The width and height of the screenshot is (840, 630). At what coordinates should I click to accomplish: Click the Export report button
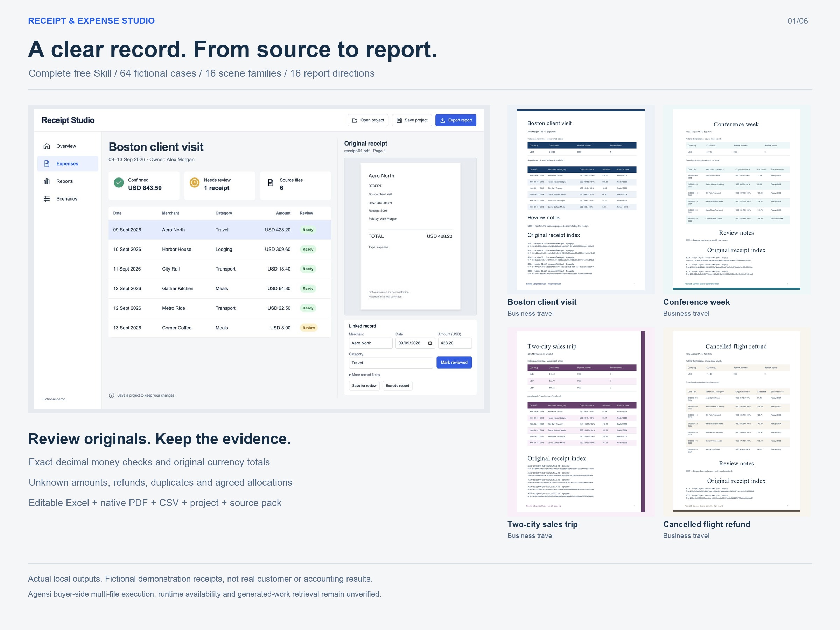click(x=456, y=120)
